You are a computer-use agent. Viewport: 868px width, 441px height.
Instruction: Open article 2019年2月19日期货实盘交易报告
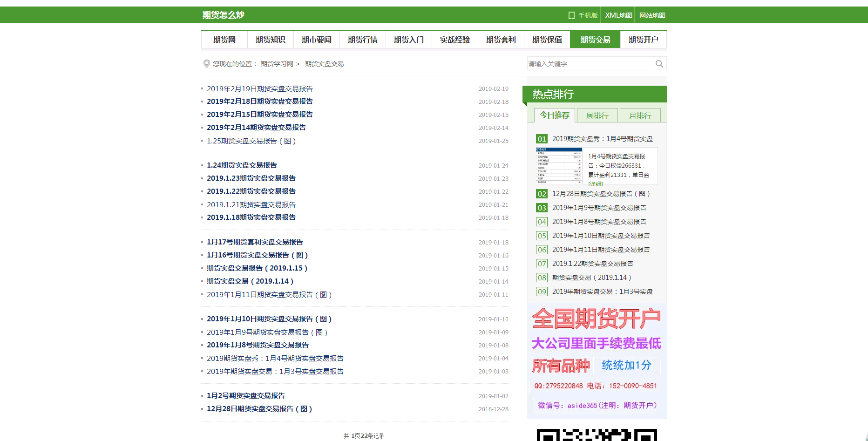tap(260, 88)
